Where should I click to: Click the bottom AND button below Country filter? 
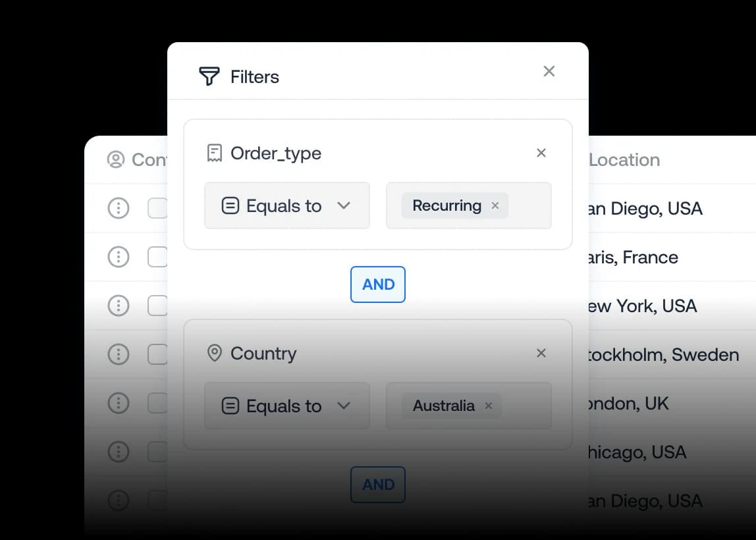[x=377, y=485]
